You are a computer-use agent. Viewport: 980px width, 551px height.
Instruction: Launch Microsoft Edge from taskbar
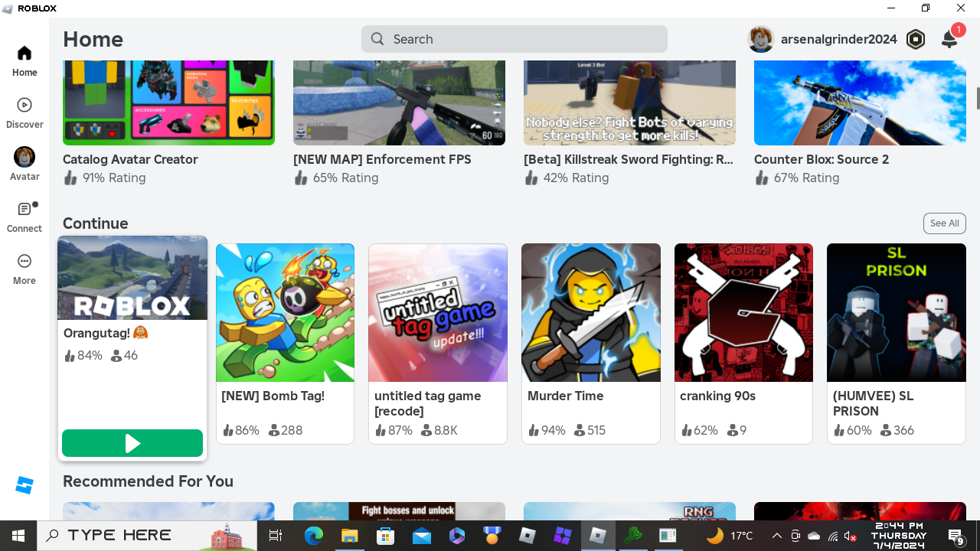point(314,536)
